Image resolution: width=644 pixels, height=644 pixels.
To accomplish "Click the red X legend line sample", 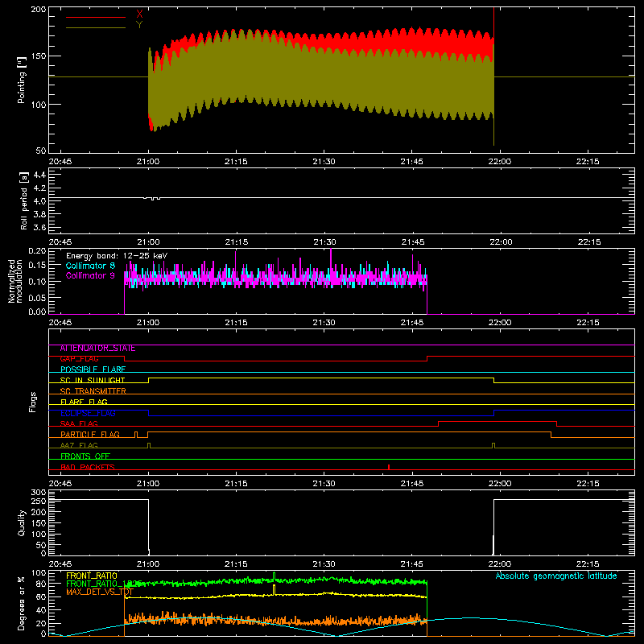I will pos(96,17).
